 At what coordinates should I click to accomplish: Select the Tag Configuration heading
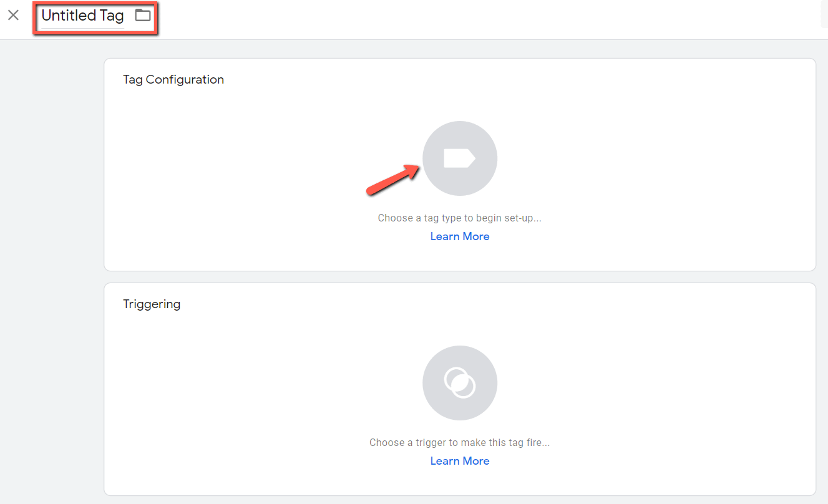click(173, 80)
